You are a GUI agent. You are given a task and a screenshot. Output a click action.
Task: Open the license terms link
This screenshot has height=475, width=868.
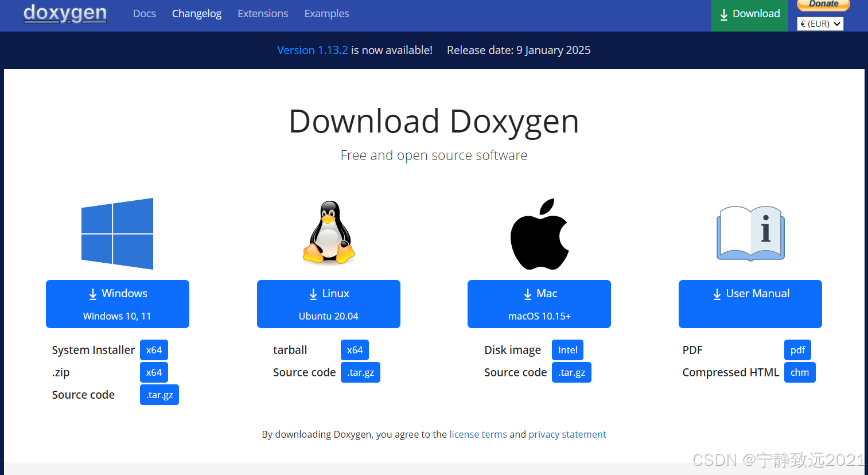[x=478, y=434]
